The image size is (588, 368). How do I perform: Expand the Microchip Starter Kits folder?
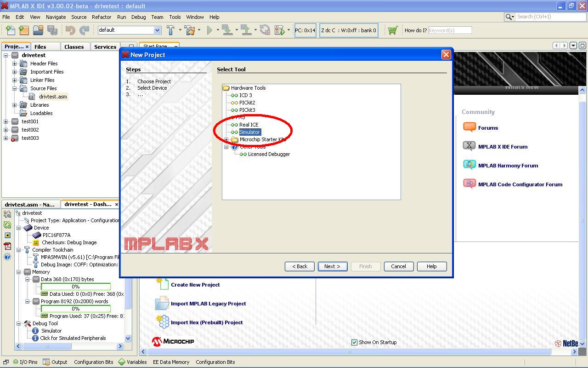click(x=226, y=139)
